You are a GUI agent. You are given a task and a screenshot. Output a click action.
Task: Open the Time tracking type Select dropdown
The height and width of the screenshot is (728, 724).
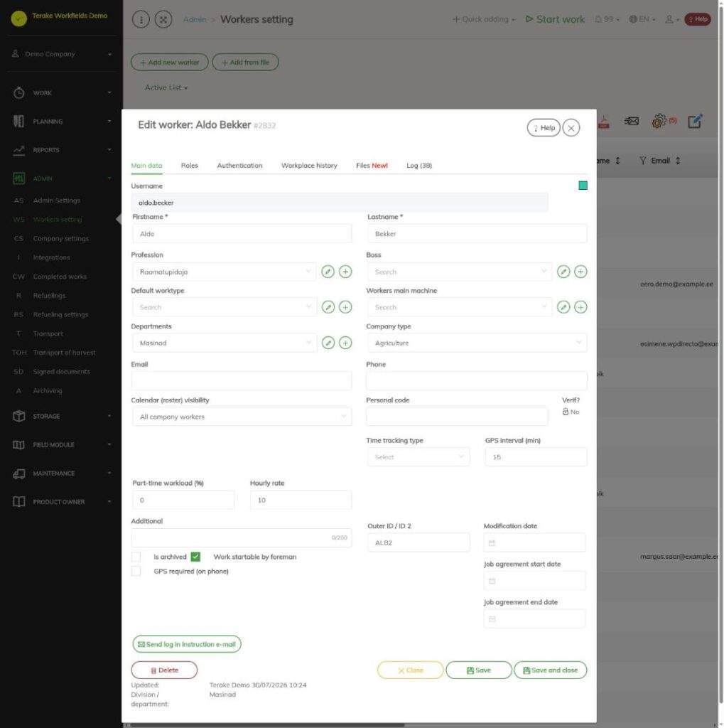pos(418,457)
